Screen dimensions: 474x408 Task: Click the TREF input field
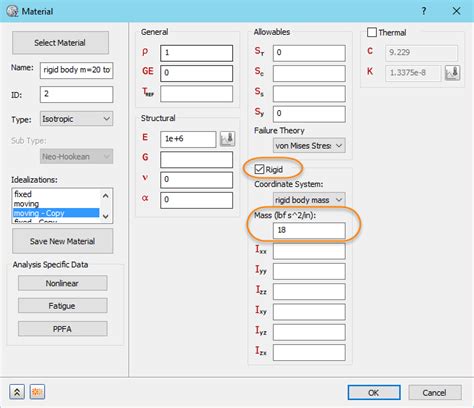point(196,93)
